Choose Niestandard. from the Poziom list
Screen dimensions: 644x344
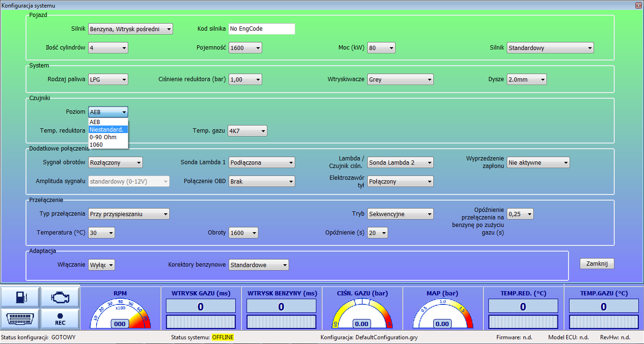coord(108,129)
